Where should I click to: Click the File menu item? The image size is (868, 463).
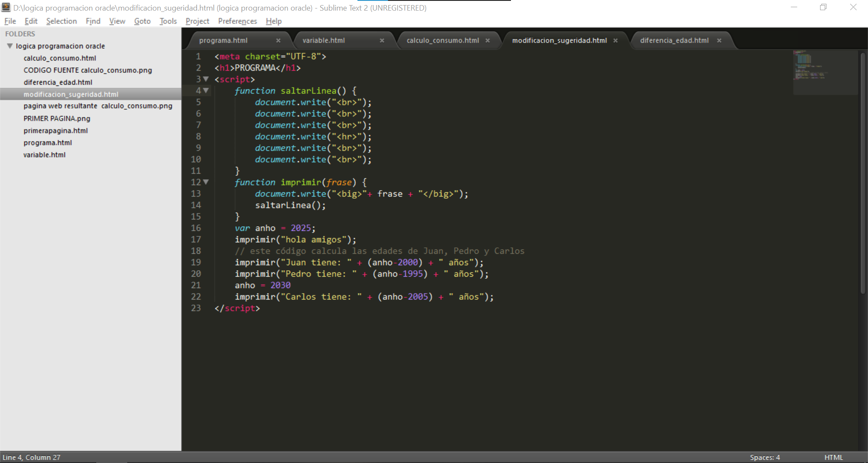(x=9, y=21)
